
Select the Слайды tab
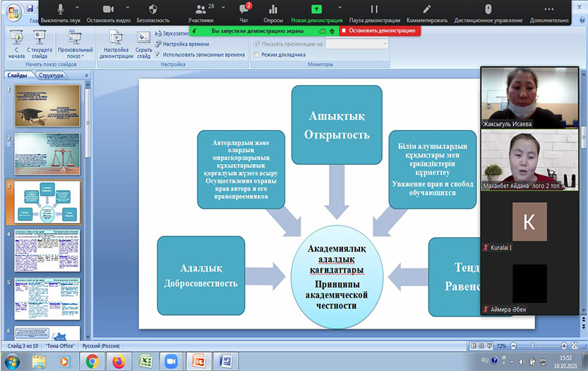(17, 75)
